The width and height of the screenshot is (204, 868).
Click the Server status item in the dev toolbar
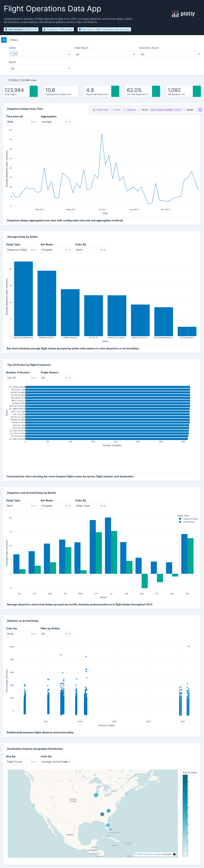tap(190, 110)
